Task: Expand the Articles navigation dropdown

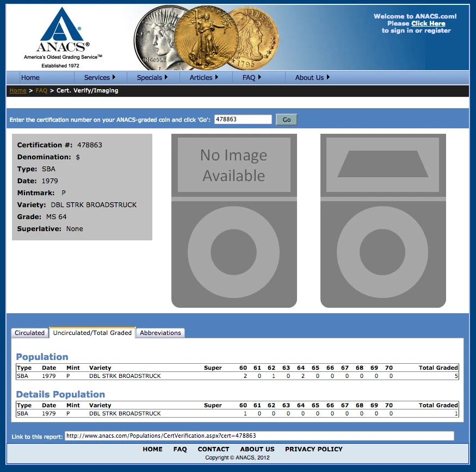Action: click(202, 77)
